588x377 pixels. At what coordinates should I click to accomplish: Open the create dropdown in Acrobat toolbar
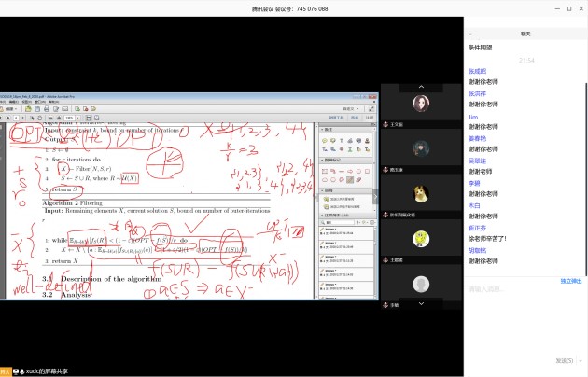click(11, 108)
